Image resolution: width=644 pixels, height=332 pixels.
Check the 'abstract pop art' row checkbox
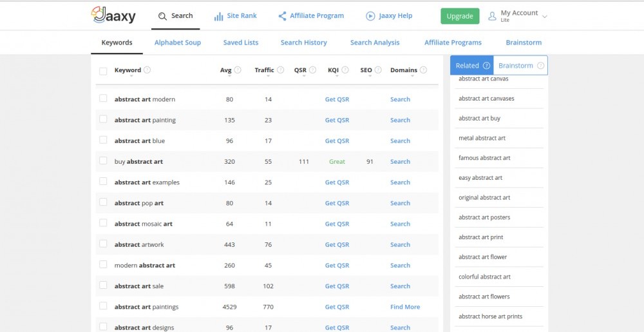(x=103, y=202)
